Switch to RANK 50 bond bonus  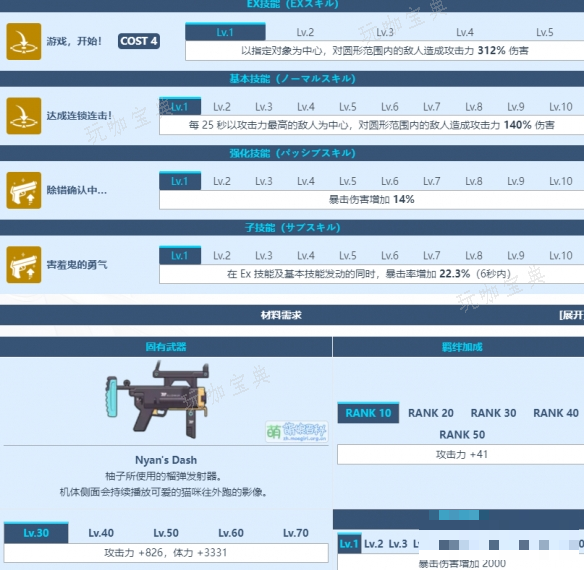[462, 435]
